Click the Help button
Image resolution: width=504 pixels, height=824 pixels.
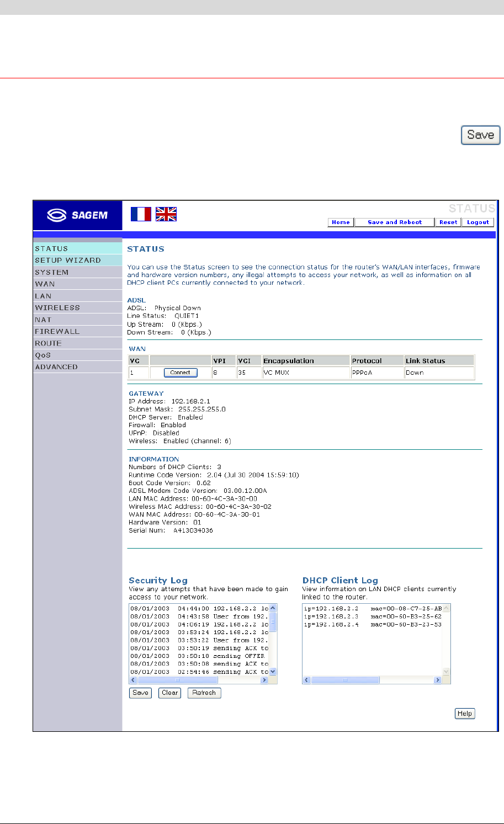click(x=465, y=714)
